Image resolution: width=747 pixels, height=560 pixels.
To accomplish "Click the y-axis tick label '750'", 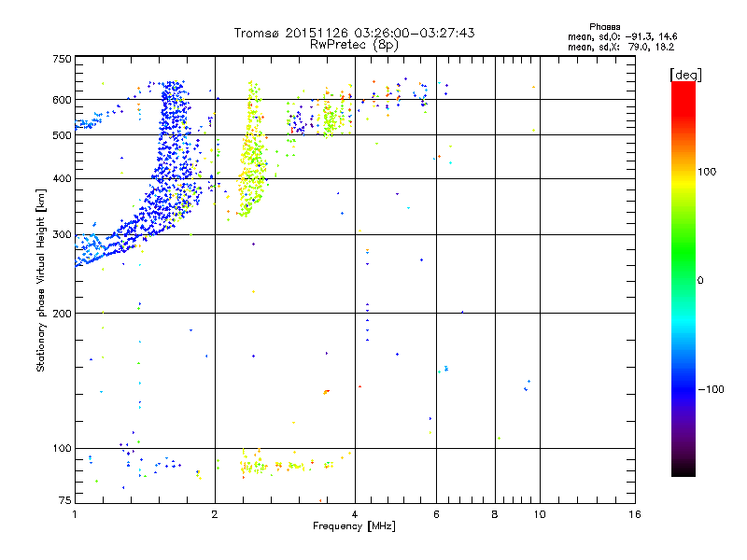I will [62, 59].
